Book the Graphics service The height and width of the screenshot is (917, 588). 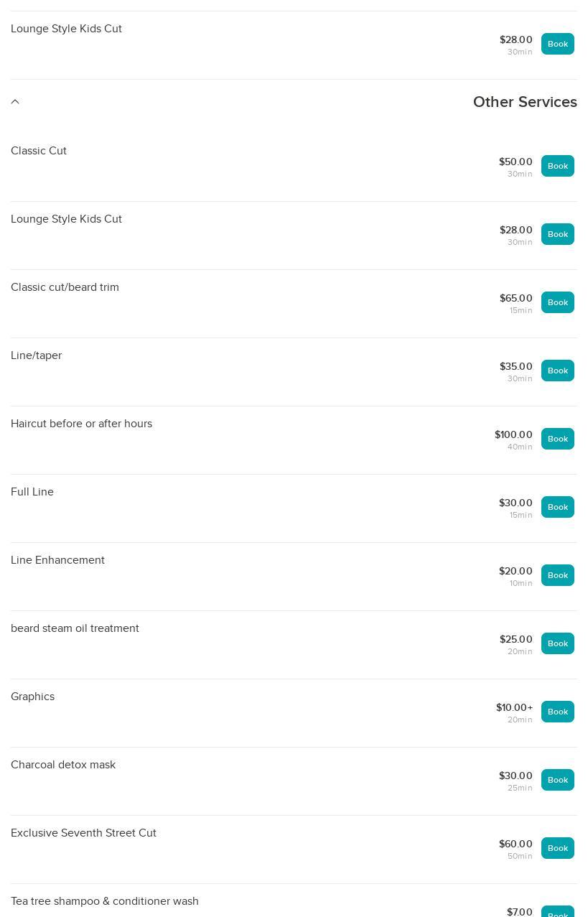coord(558,712)
